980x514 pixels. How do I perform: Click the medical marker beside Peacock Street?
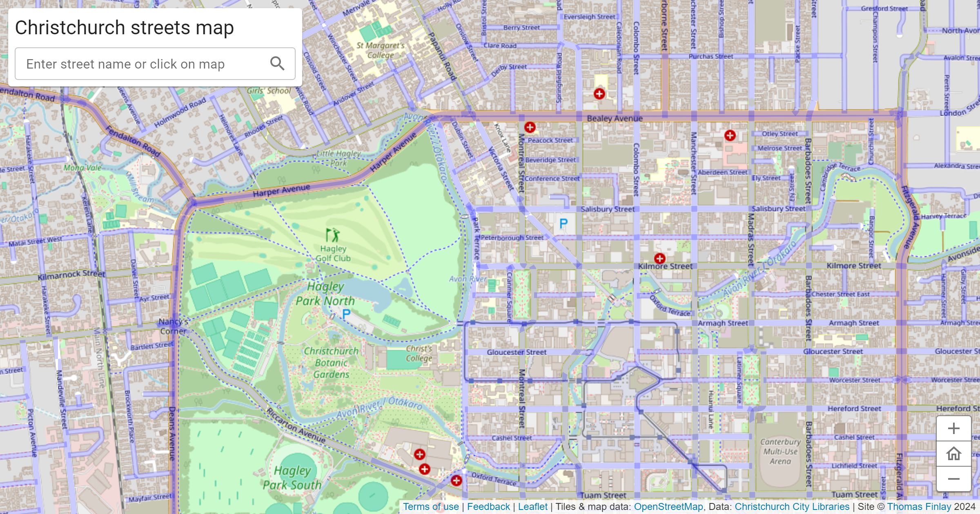[x=530, y=127]
